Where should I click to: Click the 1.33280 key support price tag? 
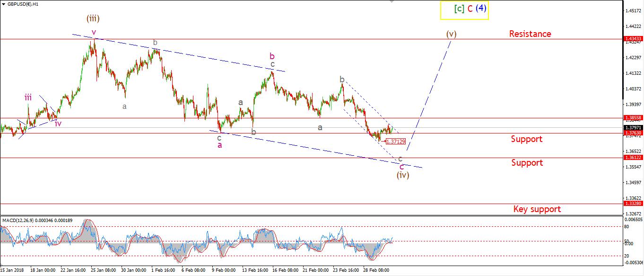click(633, 204)
